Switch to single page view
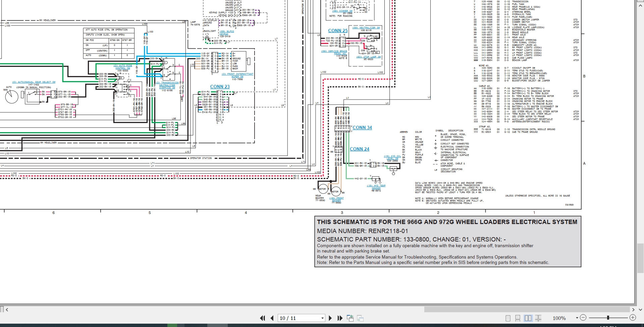The image size is (644, 327). tap(508, 318)
